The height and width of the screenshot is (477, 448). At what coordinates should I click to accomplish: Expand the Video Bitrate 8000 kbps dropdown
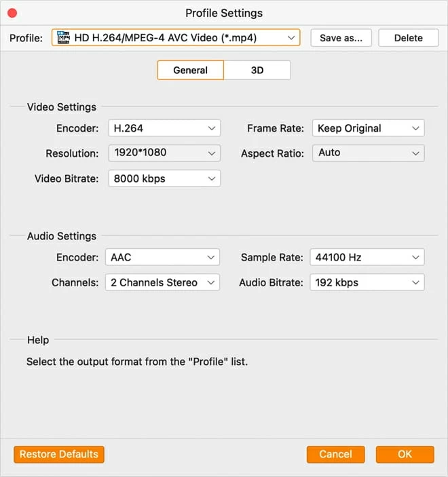tap(164, 178)
